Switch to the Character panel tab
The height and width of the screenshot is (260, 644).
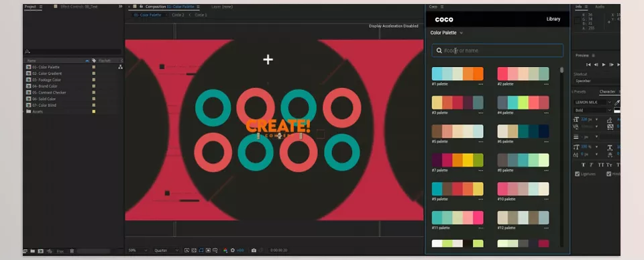607,92
